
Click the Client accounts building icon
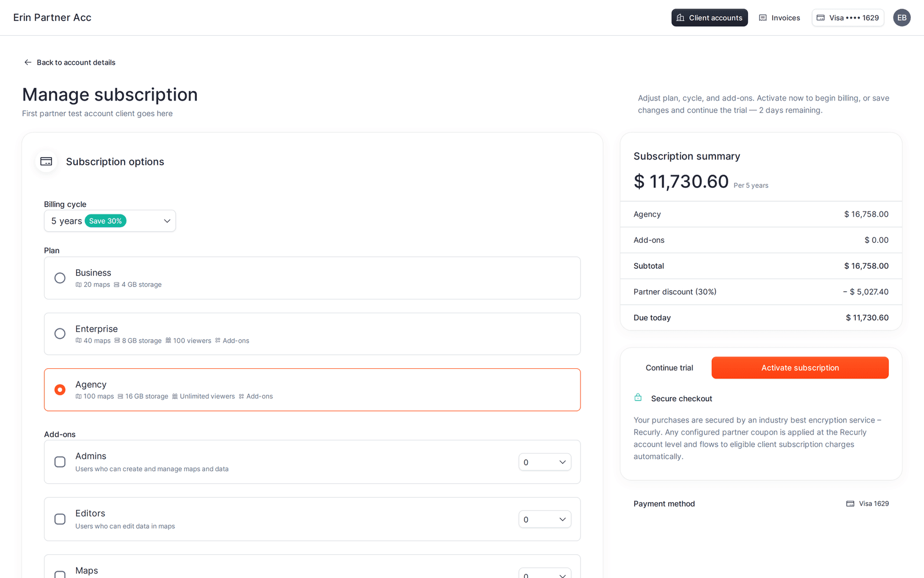[x=680, y=18]
